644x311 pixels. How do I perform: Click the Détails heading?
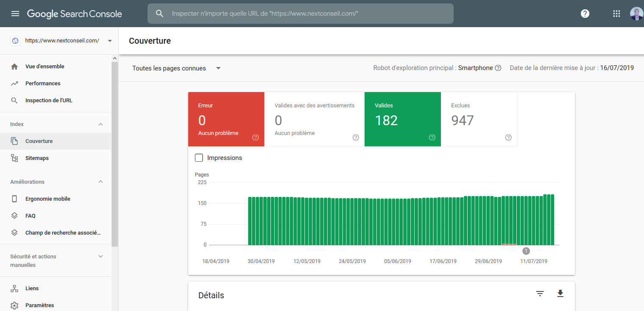211,295
